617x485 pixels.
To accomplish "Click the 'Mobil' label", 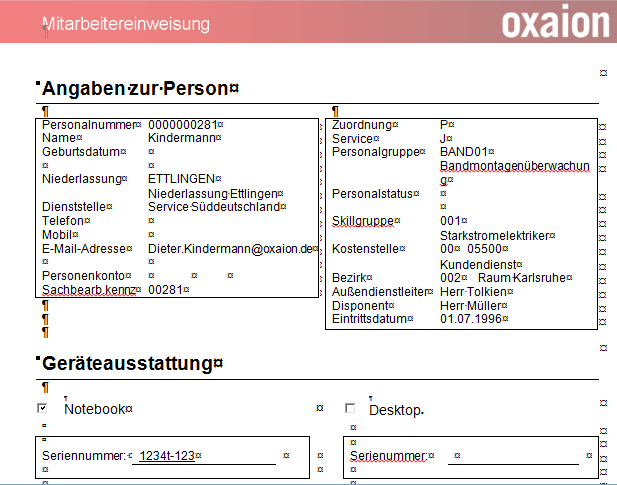I will (x=57, y=235).
